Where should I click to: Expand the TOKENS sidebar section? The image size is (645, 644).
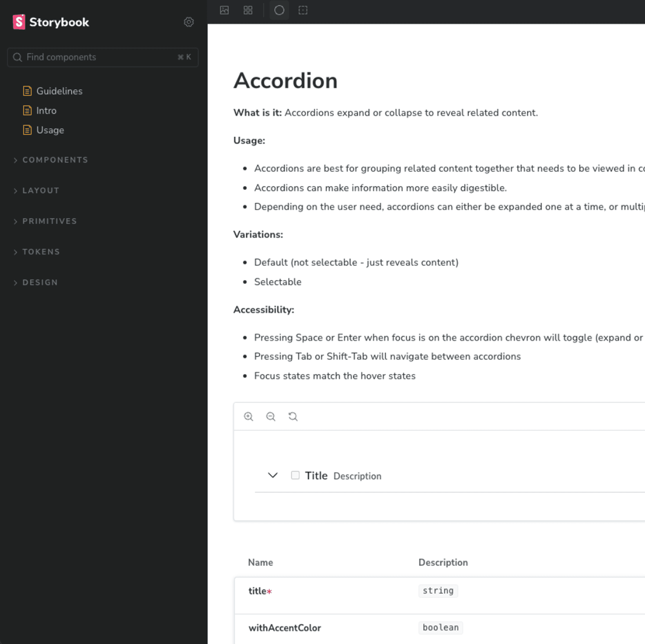click(x=37, y=252)
